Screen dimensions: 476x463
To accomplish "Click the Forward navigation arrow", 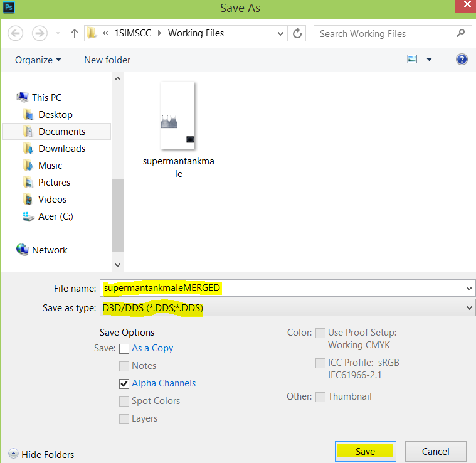I will [x=40, y=33].
